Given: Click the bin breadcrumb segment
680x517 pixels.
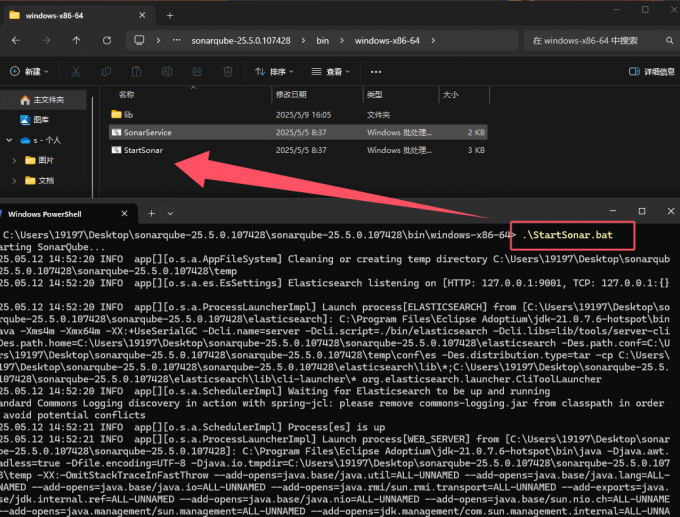Looking at the screenshot, I should (x=322, y=40).
